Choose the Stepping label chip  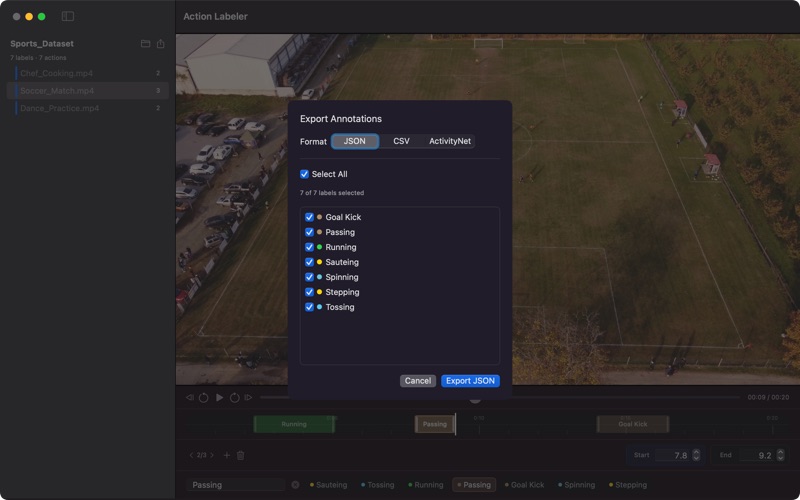pyautogui.click(x=628, y=485)
